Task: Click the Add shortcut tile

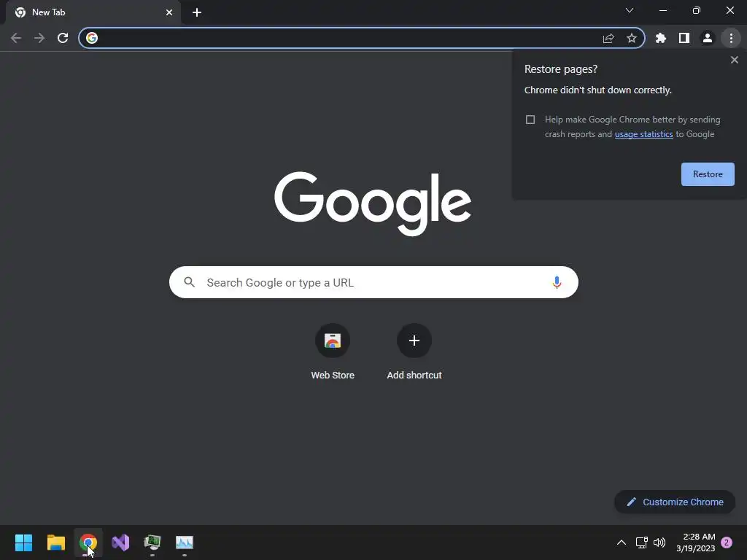Action: (414, 352)
